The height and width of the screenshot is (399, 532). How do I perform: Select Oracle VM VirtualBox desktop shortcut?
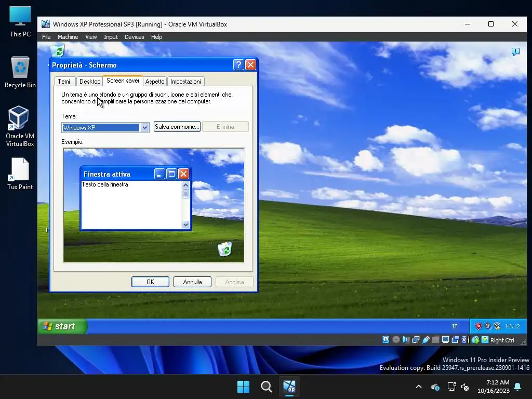click(20, 126)
